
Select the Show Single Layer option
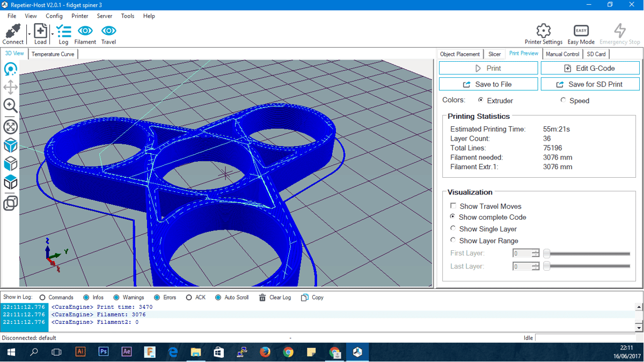453,229
